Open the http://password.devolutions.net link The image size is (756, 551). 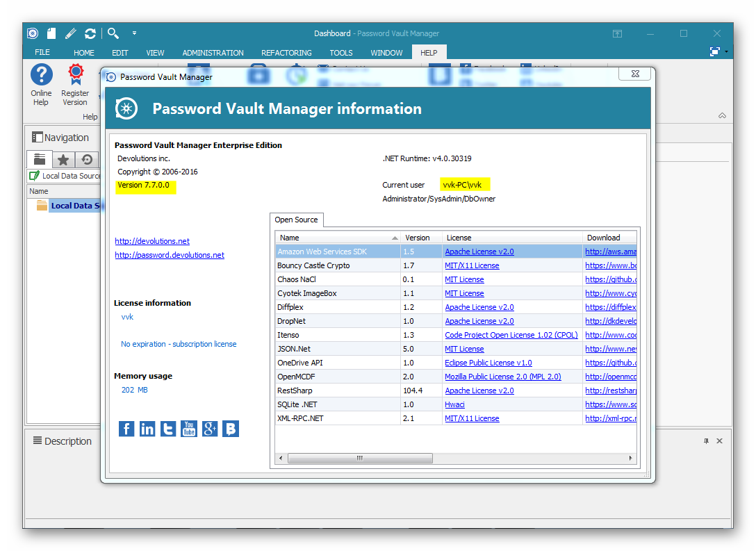tap(170, 255)
